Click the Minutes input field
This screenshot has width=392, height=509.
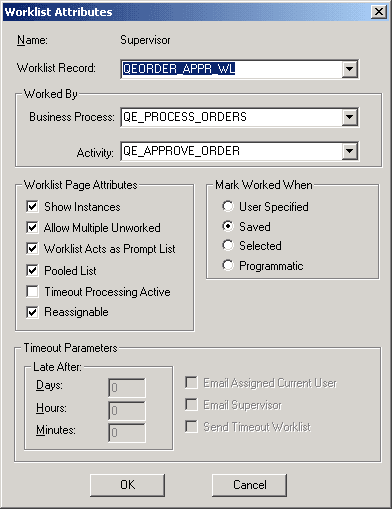coord(127,433)
